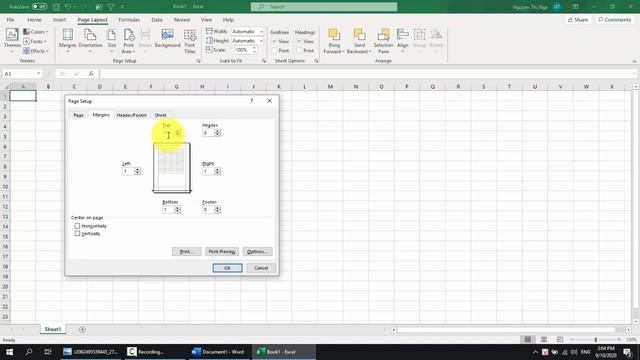Click the Top margin value field
Viewport: 640px width, 360px height.
point(169,133)
